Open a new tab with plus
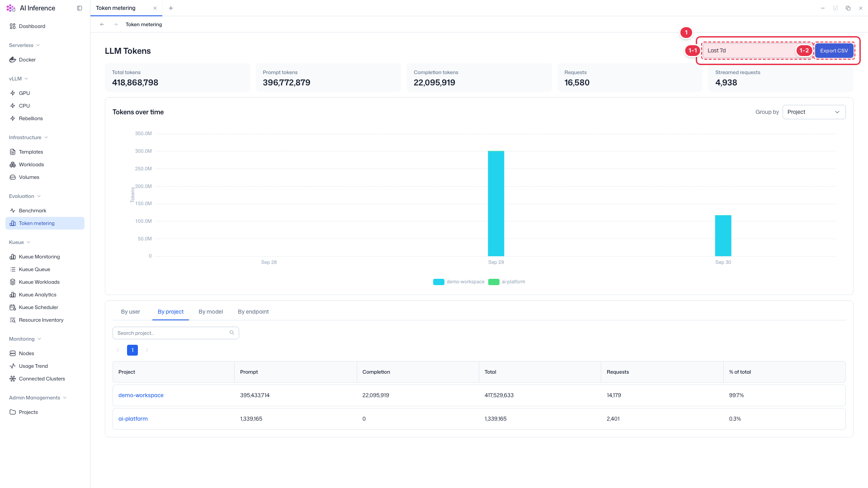 [171, 8]
